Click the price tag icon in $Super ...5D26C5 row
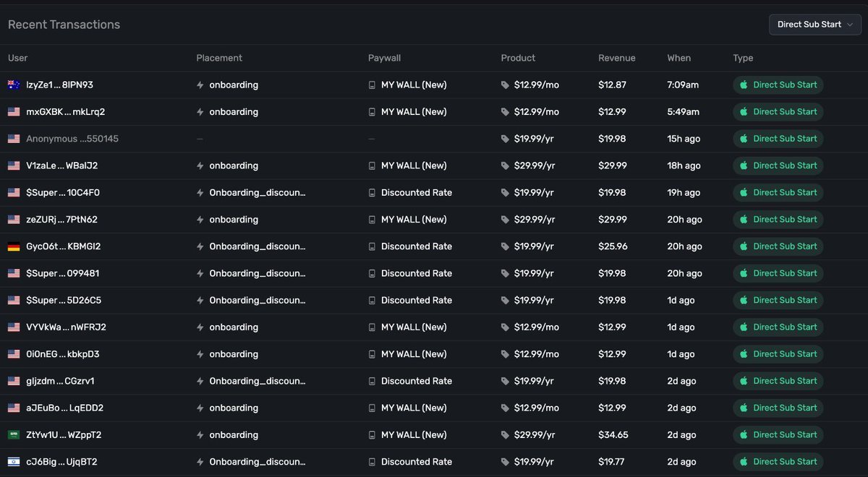Image resolution: width=868 pixels, height=477 pixels. [505, 301]
